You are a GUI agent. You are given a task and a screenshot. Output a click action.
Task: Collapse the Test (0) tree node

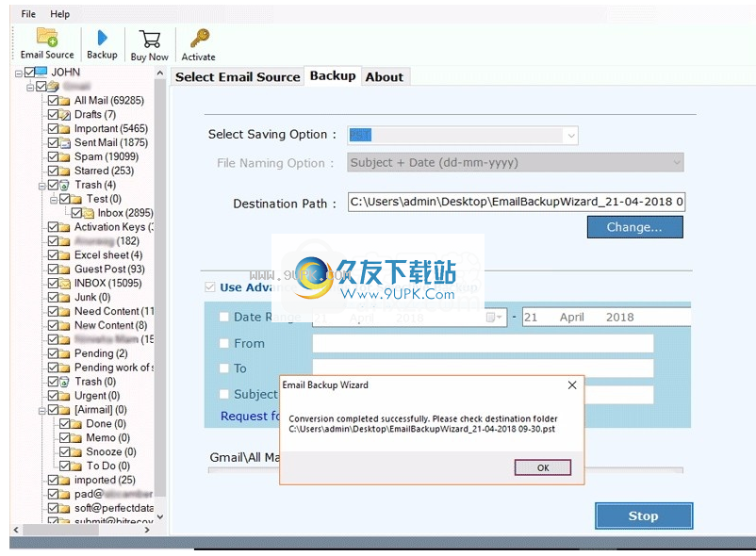pyautogui.click(x=54, y=200)
